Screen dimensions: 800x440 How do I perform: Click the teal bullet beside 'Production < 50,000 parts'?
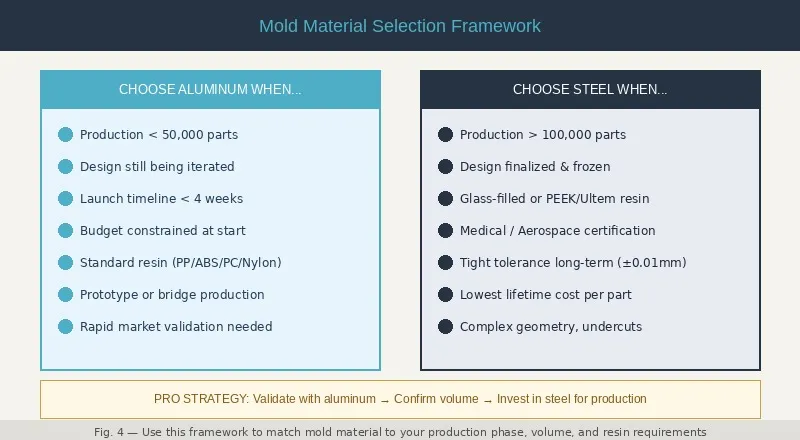point(65,135)
